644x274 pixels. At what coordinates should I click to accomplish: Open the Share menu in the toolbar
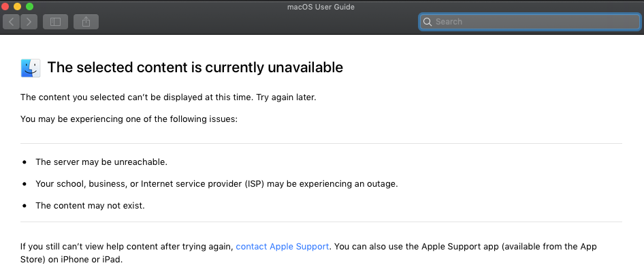[x=86, y=22]
